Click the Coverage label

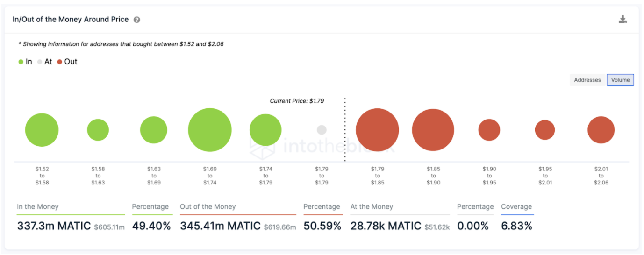(x=516, y=206)
